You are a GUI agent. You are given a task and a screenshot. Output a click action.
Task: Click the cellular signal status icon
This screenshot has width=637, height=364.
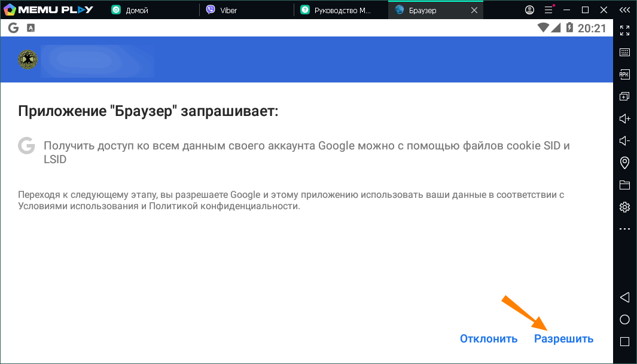556,27
